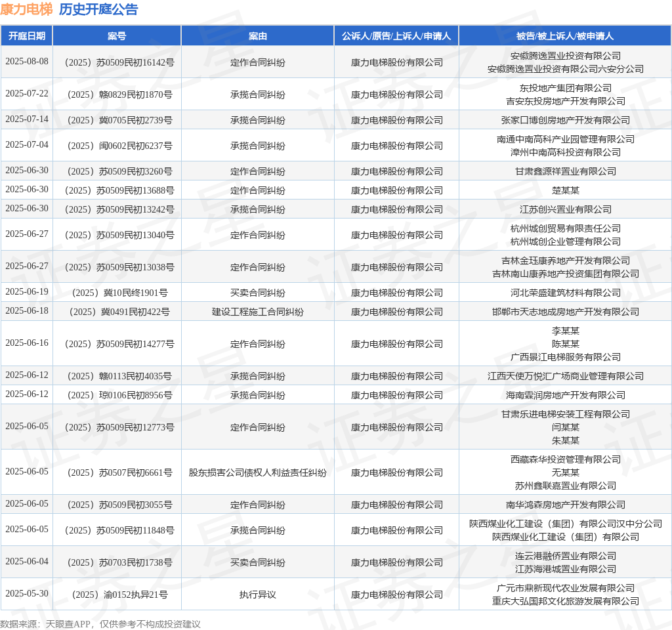Click defendant 杭州城创贸易有限责任公司

point(565,228)
